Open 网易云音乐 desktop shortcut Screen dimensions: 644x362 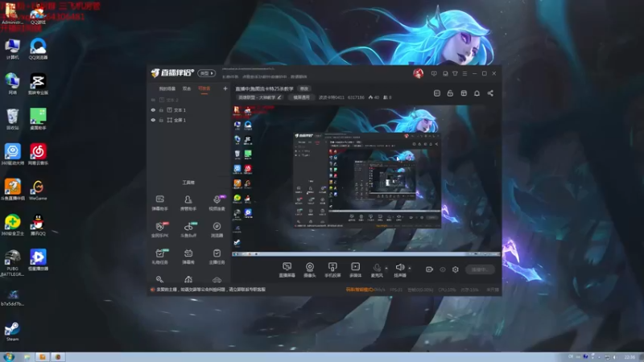click(x=38, y=154)
